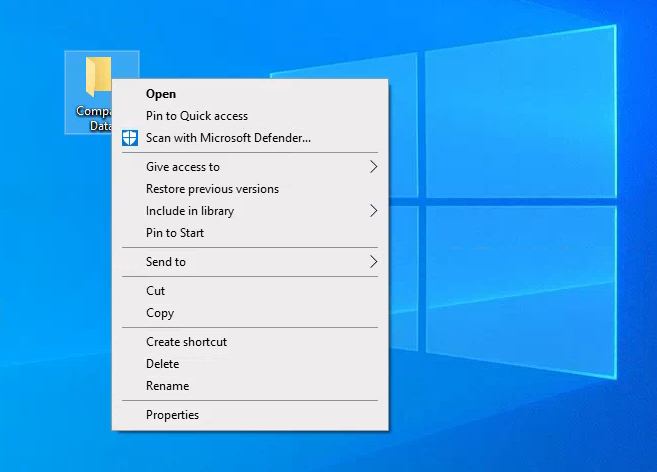Expand the Include in library submenu arrow
Viewport: 657px width, 472px height.
point(373,211)
